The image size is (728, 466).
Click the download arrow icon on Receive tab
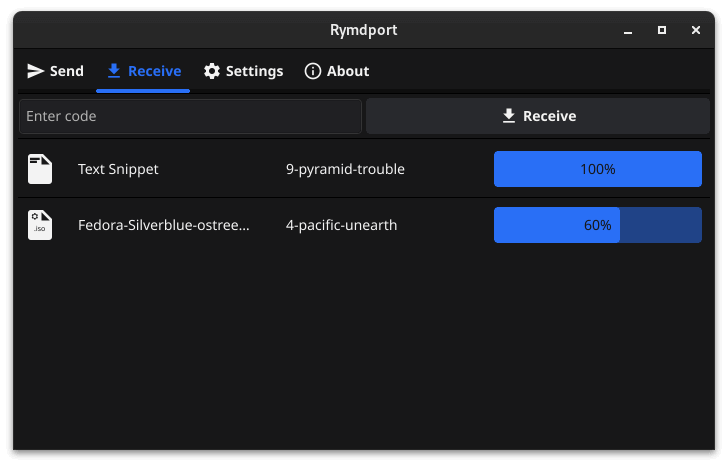coord(114,71)
